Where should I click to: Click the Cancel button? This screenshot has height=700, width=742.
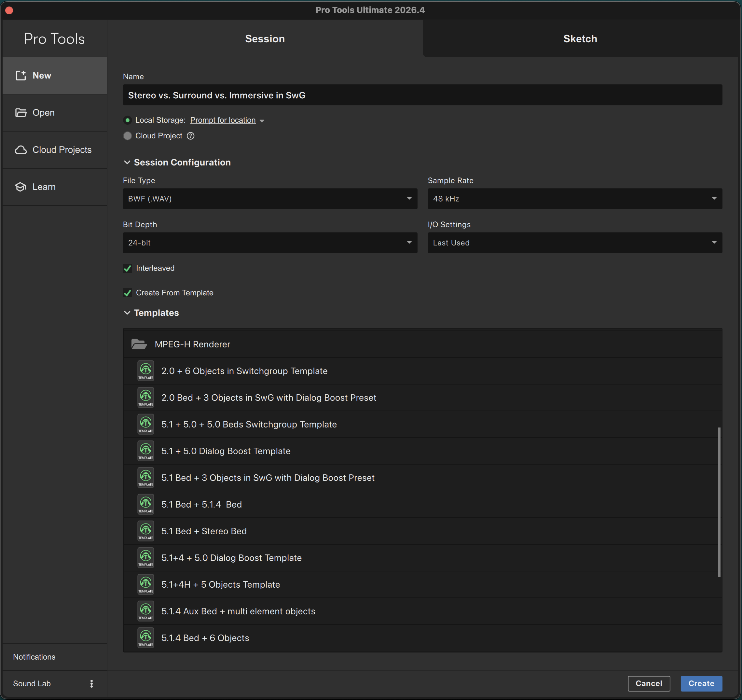tap(649, 684)
